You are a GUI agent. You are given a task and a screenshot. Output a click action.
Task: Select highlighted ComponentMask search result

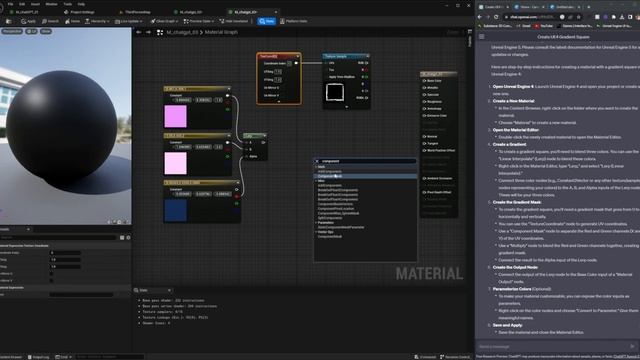click(x=366, y=176)
